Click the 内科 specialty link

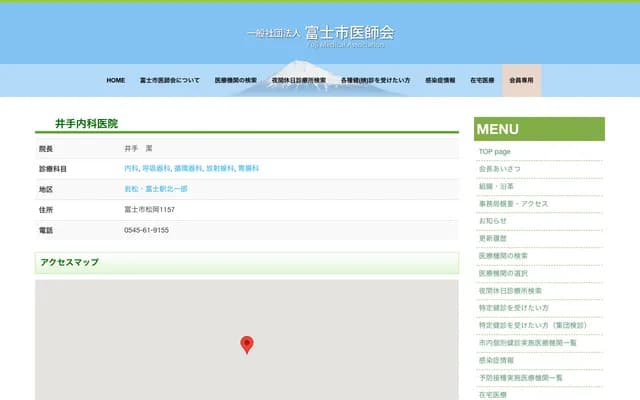click(x=131, y=169)
